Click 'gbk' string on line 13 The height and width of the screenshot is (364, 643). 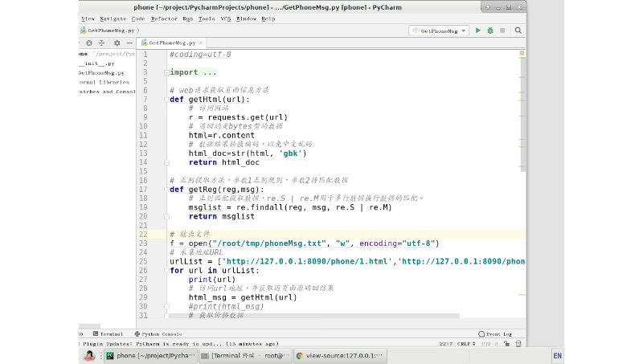point(290,153)
